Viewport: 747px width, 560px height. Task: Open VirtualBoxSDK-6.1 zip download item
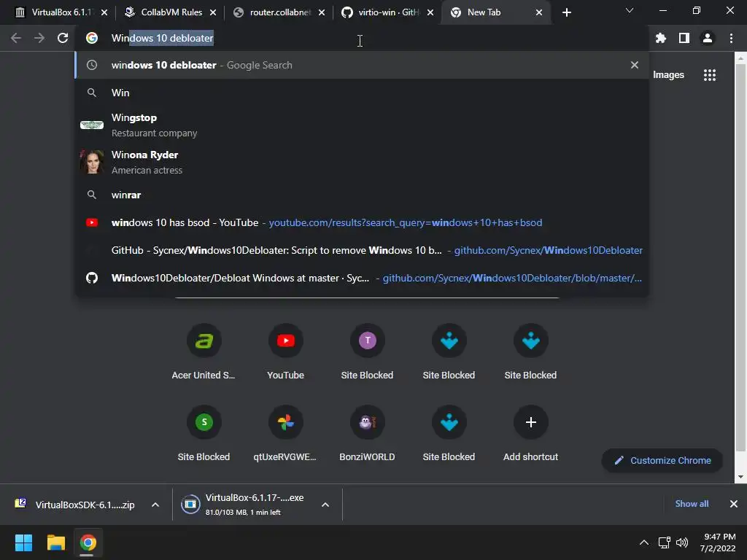coord(76,505)
